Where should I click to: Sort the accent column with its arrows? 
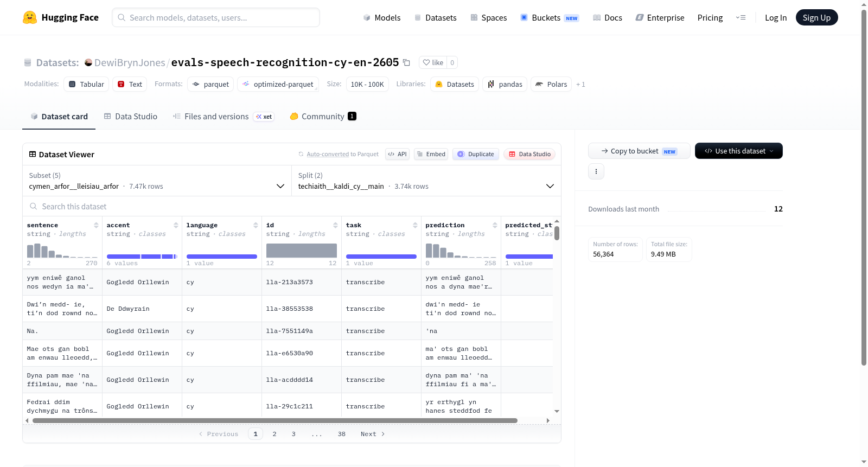point(176,225)
